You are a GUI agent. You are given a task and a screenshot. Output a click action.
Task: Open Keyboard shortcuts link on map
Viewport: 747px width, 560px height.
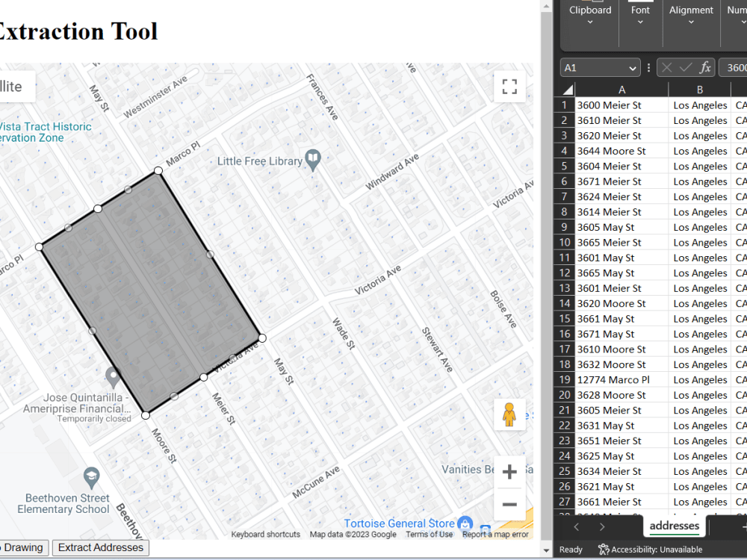(x=265, y=535)
